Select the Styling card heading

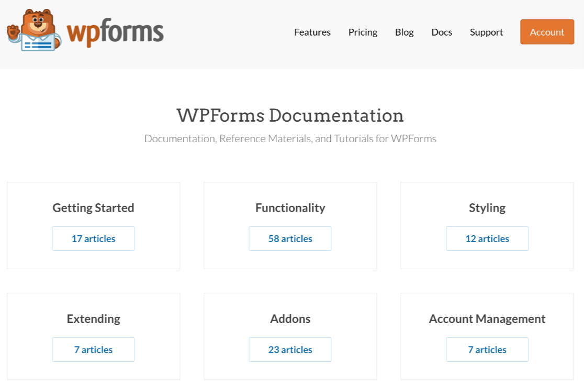[x=487, y=207]
